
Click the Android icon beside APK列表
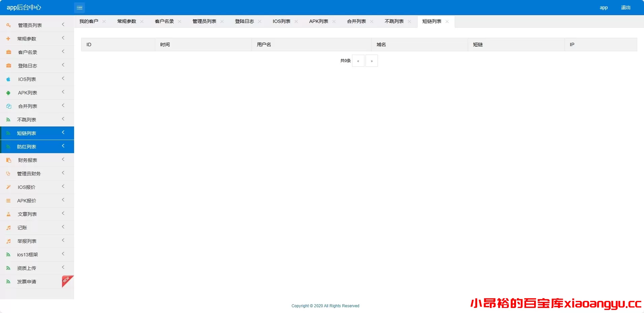8,92
